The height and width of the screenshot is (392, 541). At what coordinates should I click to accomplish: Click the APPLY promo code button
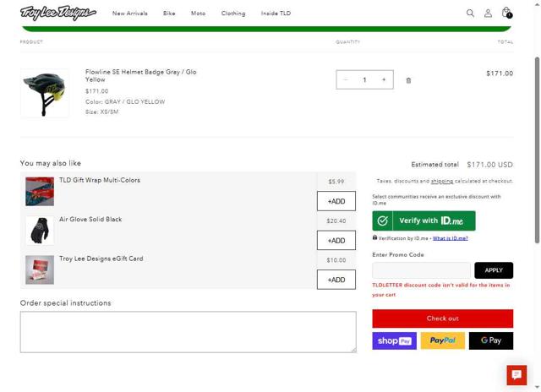tap(494, 270)
